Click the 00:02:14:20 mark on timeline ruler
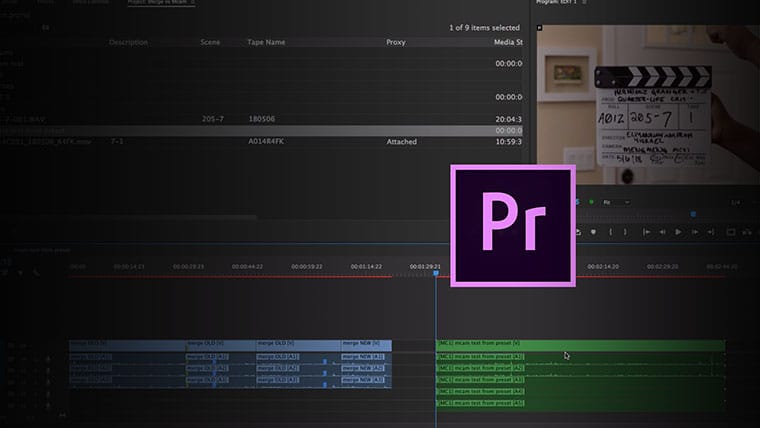Screen dimensions: 760x428 [603, 267]
